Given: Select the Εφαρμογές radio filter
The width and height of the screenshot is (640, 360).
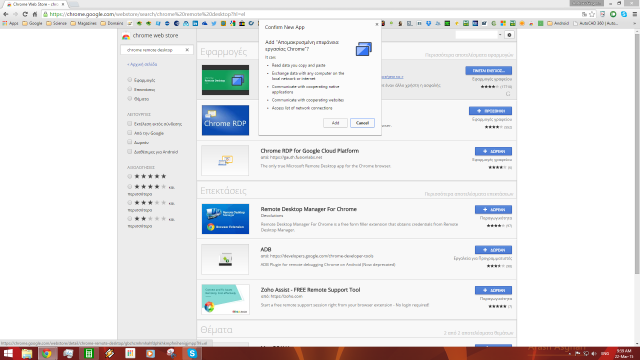Looking at the screenshot, I should click(x=129, y=80).
